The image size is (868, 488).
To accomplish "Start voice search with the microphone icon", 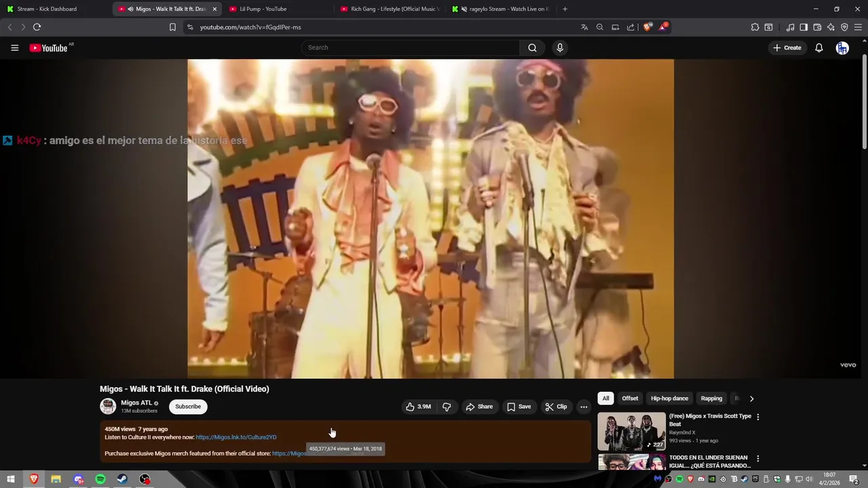I will (559, 47).
